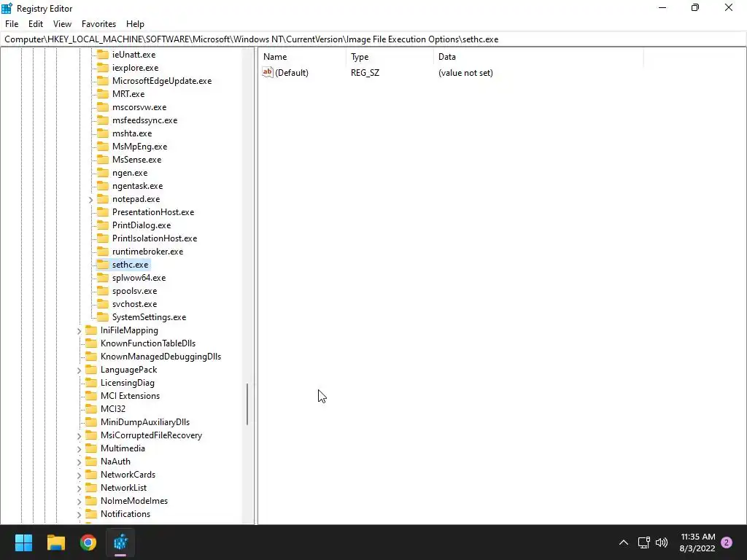747x560 pixels.
Task: Select the KnownFunctionTableDlls key
Action: [x=147, y=343]
